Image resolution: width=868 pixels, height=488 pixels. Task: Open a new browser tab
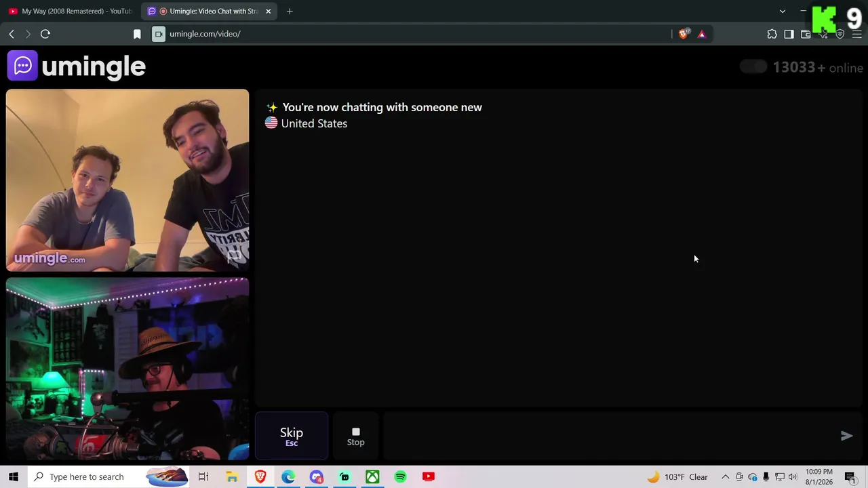(x=290, y=11)
